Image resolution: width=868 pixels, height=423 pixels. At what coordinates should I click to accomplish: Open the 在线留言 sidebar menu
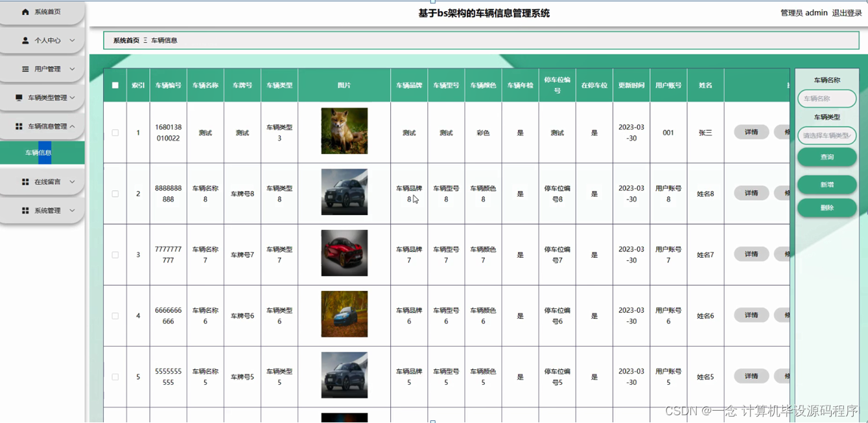(x=42, y=182)
